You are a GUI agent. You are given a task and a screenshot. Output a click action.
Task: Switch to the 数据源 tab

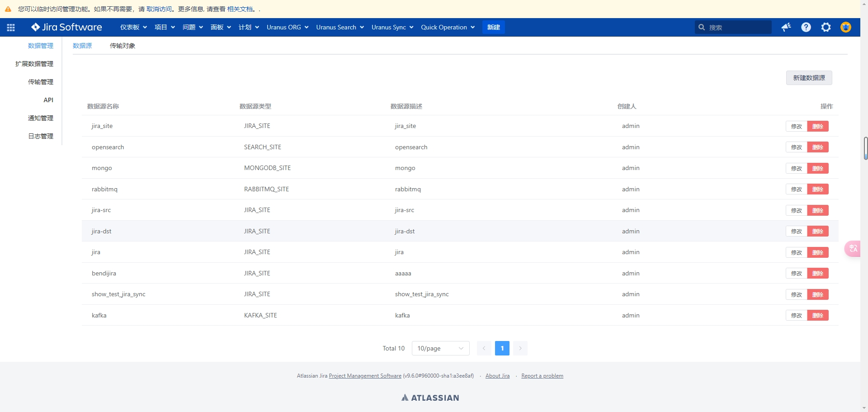[x=82, y=46]
